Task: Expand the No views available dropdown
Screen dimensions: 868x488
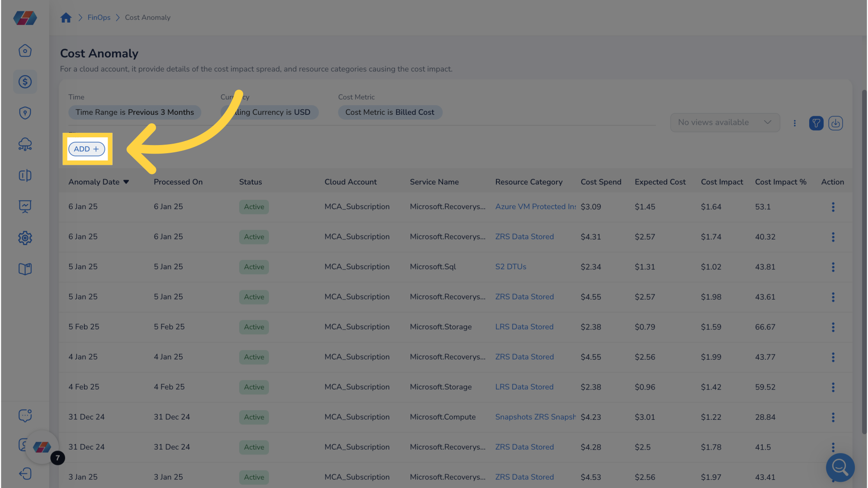Action: (725, 122)
